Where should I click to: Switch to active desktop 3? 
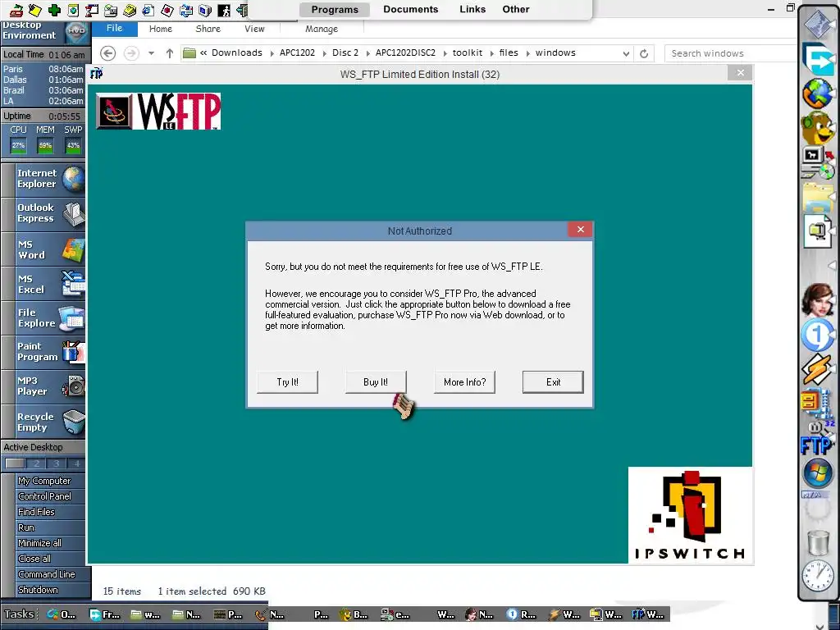tap(57, 463)
